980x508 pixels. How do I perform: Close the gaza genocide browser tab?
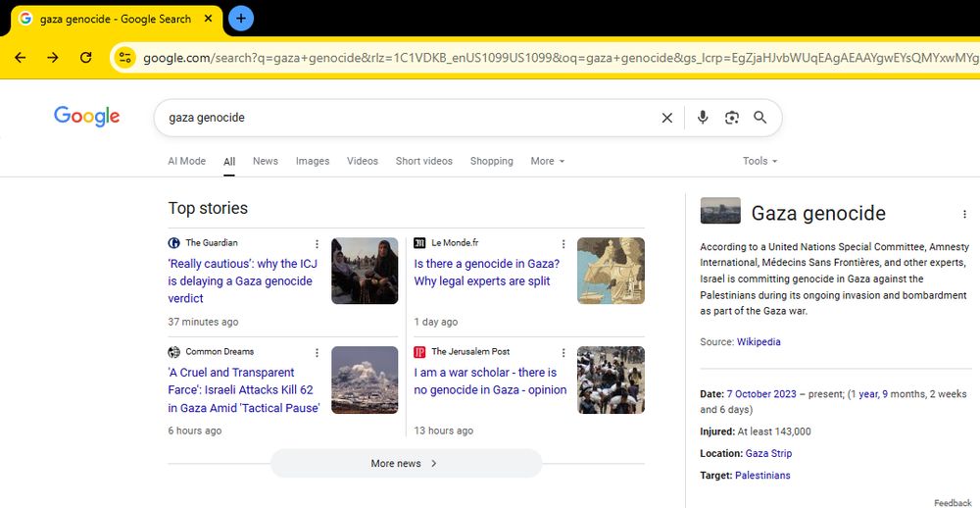tap(209, 18)
